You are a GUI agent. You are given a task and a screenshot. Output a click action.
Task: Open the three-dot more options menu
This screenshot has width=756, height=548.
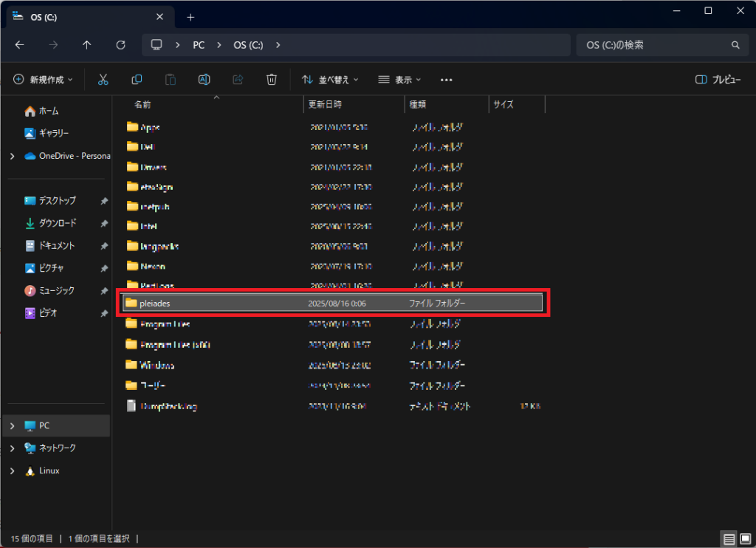(x=446, y=79)
